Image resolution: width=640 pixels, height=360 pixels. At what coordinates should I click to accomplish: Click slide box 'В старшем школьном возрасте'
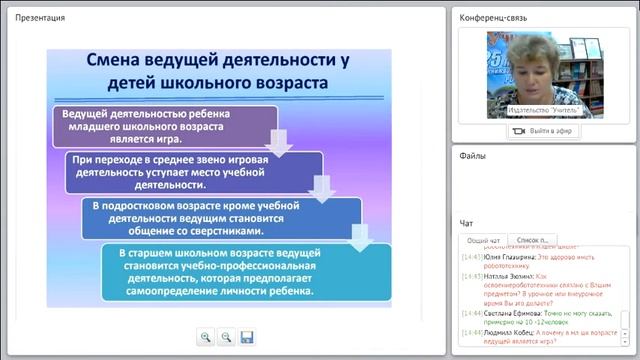click(246, 272)
